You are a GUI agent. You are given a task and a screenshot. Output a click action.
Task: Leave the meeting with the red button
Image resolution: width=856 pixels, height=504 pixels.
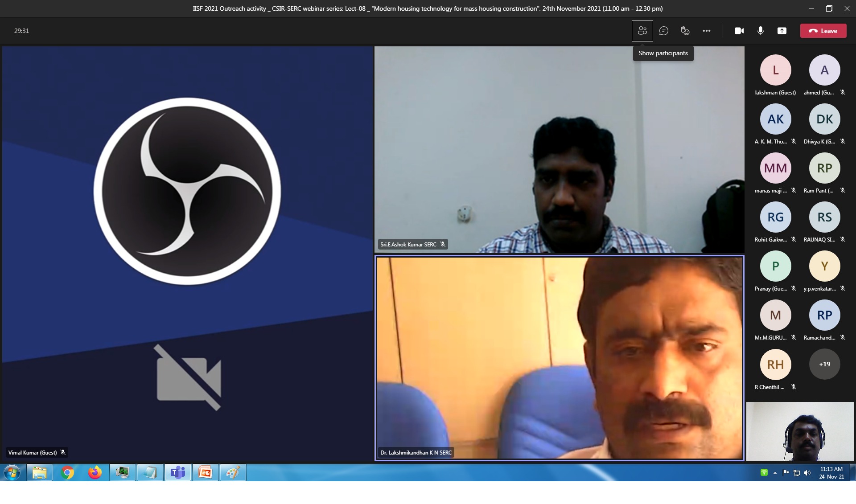(823, 31)
